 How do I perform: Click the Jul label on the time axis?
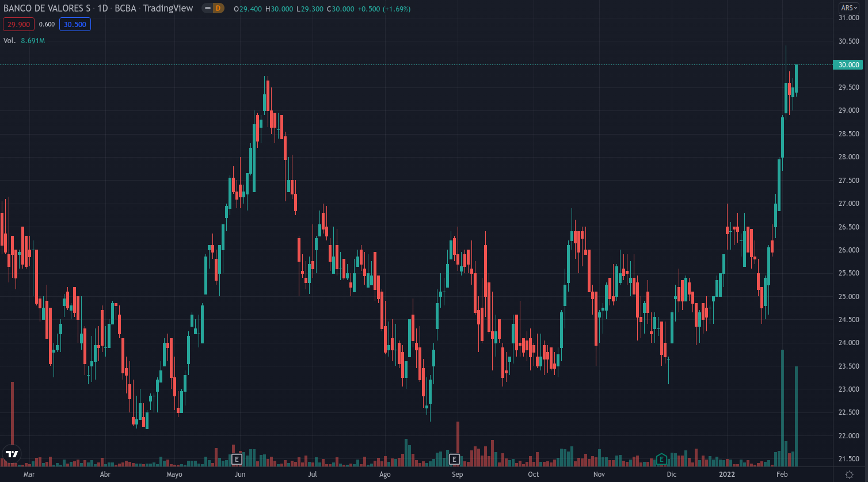[x=313, y=475]
